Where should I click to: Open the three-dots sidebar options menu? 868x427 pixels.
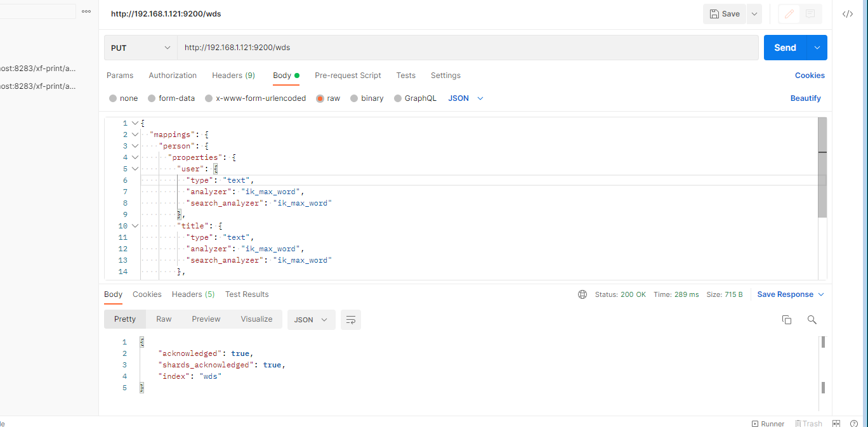click(86, 11)
